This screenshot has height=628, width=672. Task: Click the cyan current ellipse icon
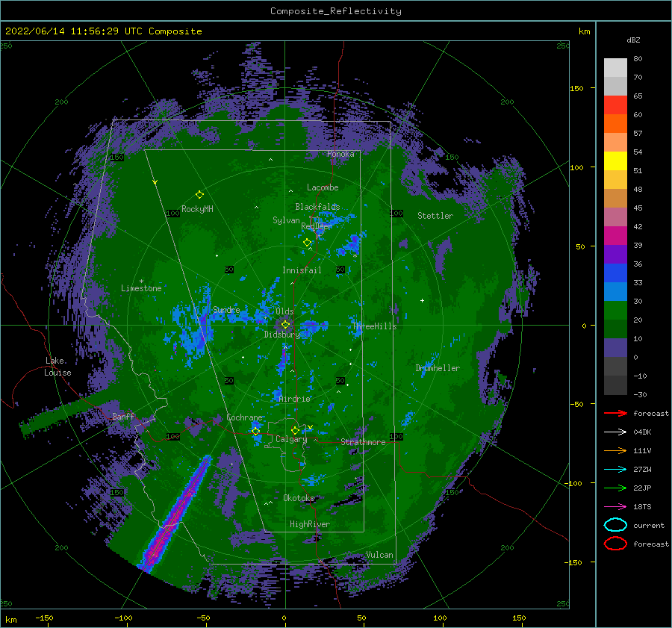point(615,525)
